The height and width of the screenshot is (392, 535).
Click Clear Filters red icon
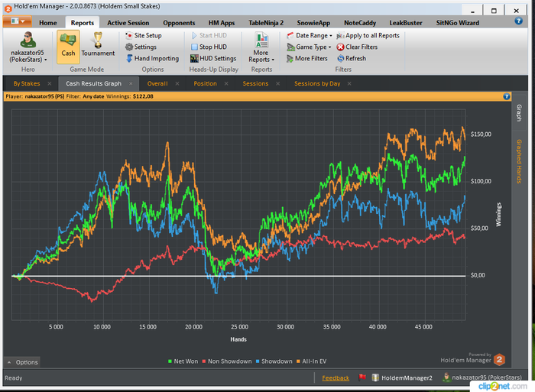click(x=340, y=47)
